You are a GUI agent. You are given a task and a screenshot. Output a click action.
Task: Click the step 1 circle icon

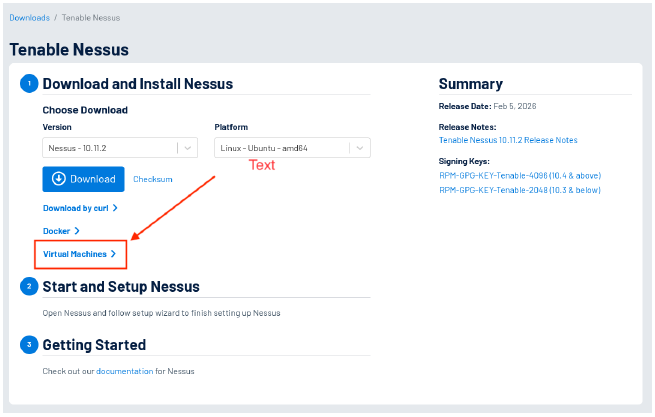pos(29,84)
